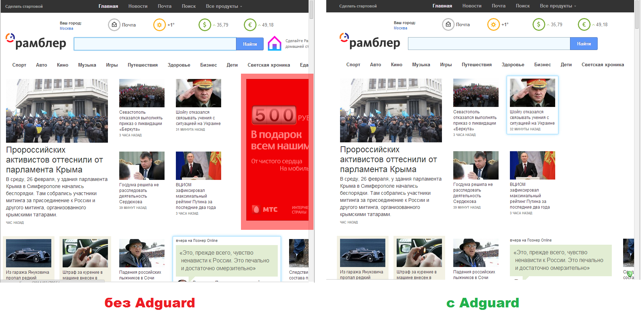Select 'Игры' category in right window
Screen dimensions: 644x318
pos(446,65)
